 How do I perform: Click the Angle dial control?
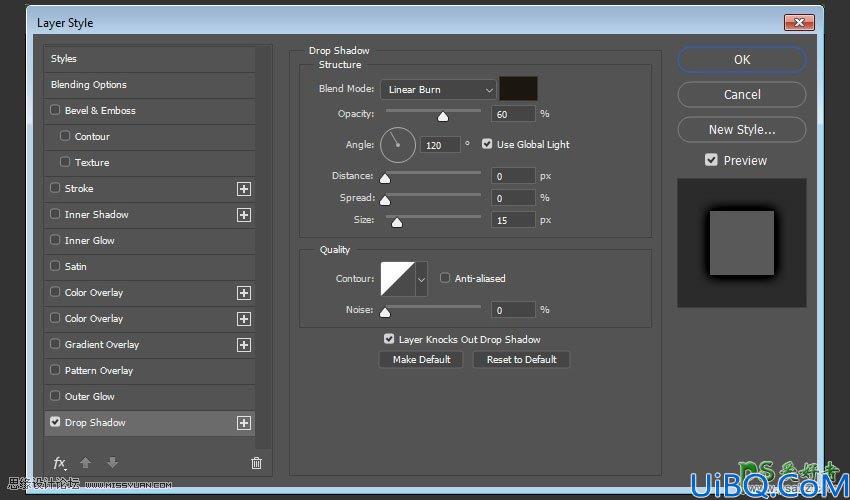click(x=398, y=145)
